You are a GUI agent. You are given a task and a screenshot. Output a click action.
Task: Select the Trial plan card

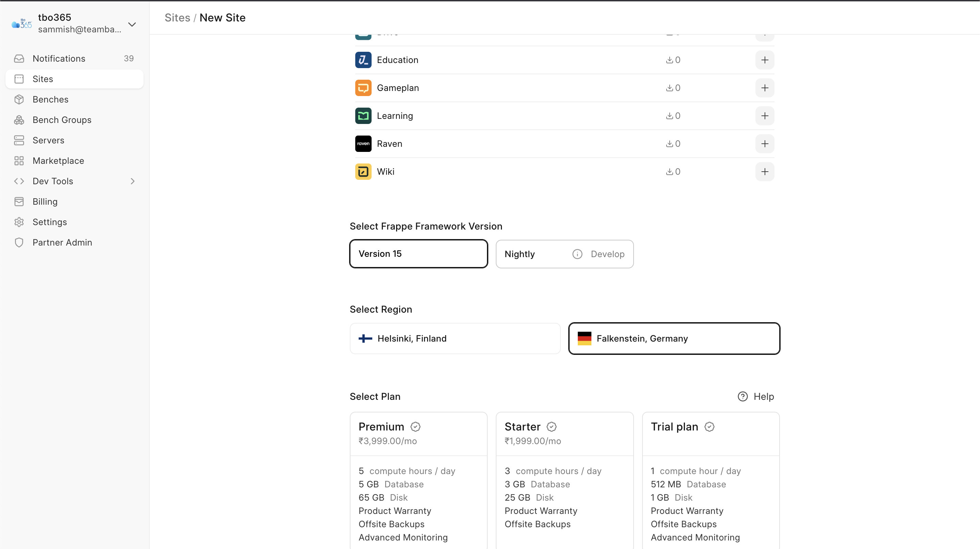click(710, 481)
